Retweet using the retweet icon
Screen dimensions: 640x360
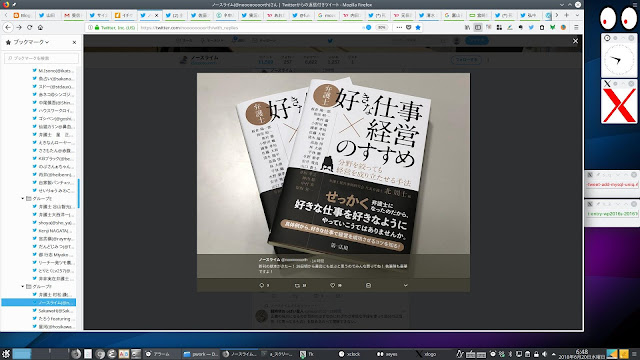297,285
